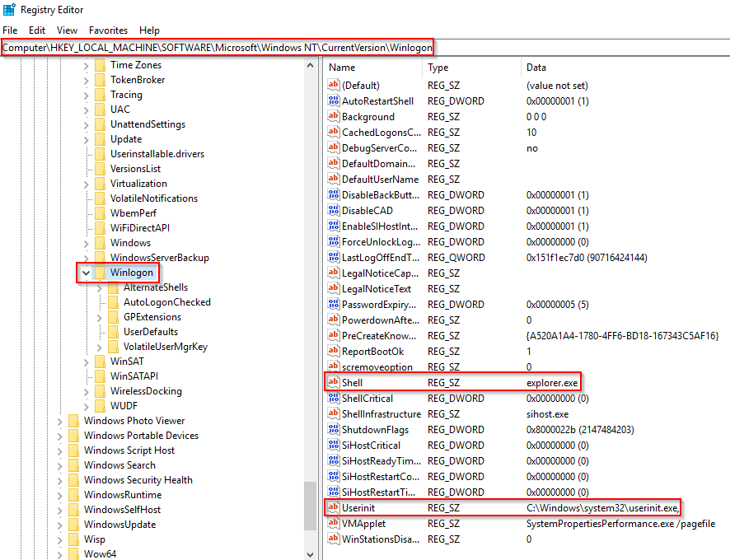Click the AutoRestartShell DWORD value icon

[334, 101]
